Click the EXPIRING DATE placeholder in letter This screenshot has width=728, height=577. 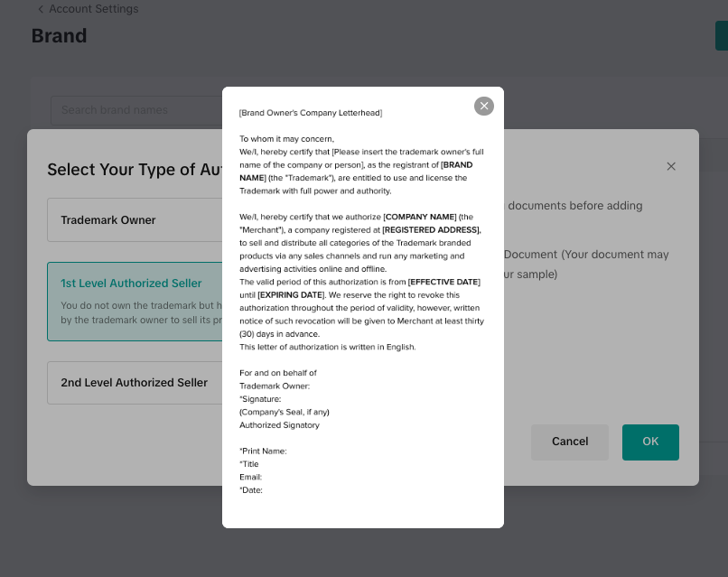pos(291,295)
